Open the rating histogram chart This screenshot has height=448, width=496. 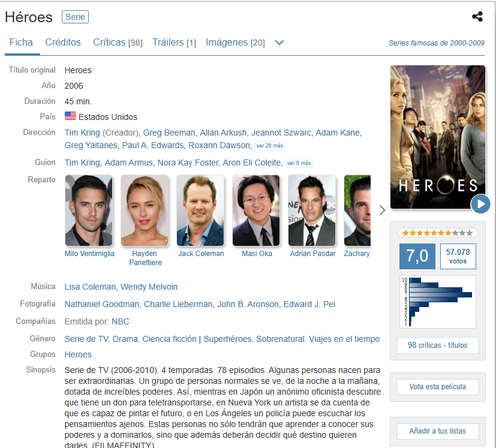point(438,302)
